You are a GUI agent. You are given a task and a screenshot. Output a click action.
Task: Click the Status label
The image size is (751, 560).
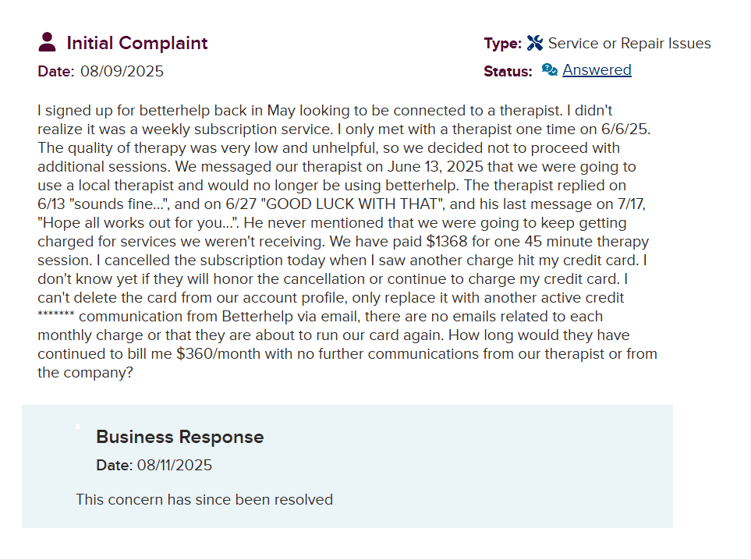508,71
